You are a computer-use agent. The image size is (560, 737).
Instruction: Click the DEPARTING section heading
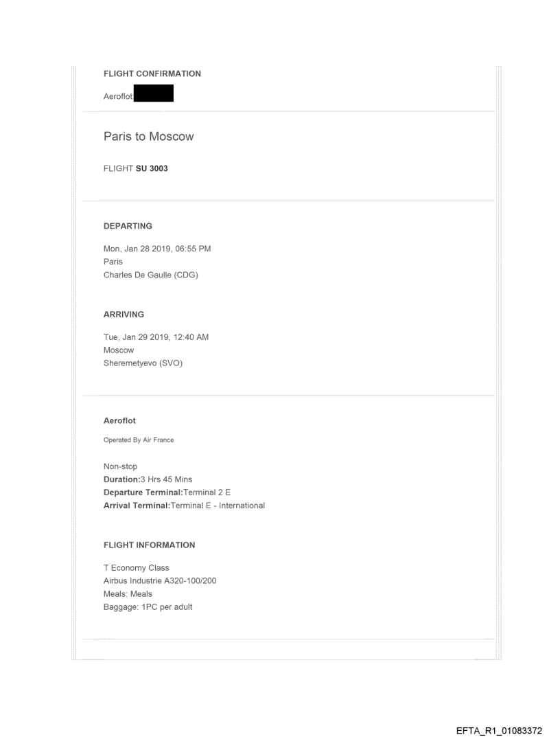tap(128, 226)
